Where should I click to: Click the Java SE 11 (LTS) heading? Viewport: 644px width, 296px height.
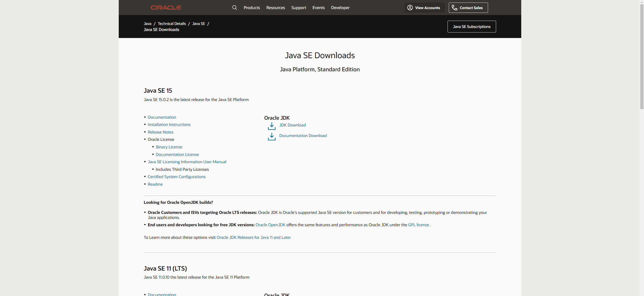[165, 268]
